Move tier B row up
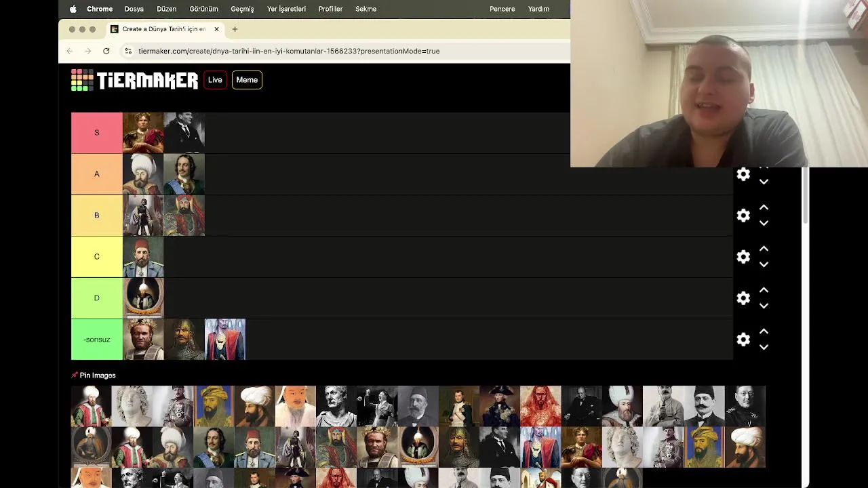The image size is (868, 488). click(x=764, y=207)
